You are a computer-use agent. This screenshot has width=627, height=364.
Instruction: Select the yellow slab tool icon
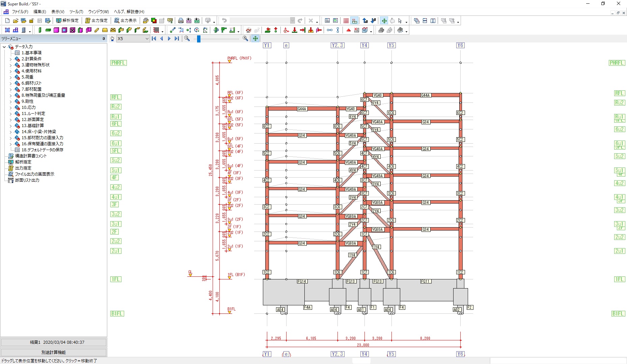105,30
